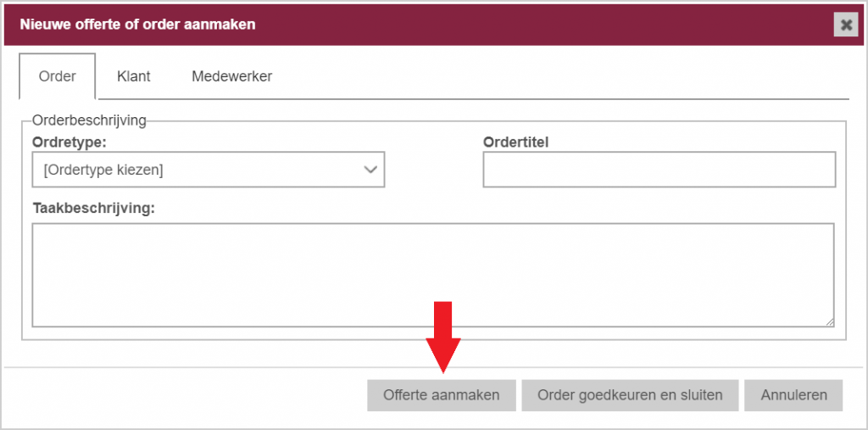Cancel with the Annuleren button
This screenshot has width=868, height=430.
(793, 395)
